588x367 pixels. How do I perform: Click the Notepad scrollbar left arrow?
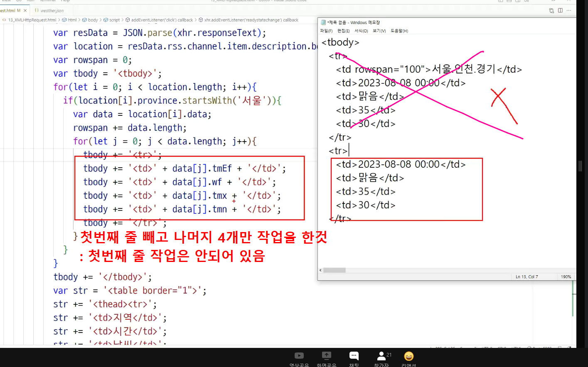pyautogui.click(x=320, y=270)
